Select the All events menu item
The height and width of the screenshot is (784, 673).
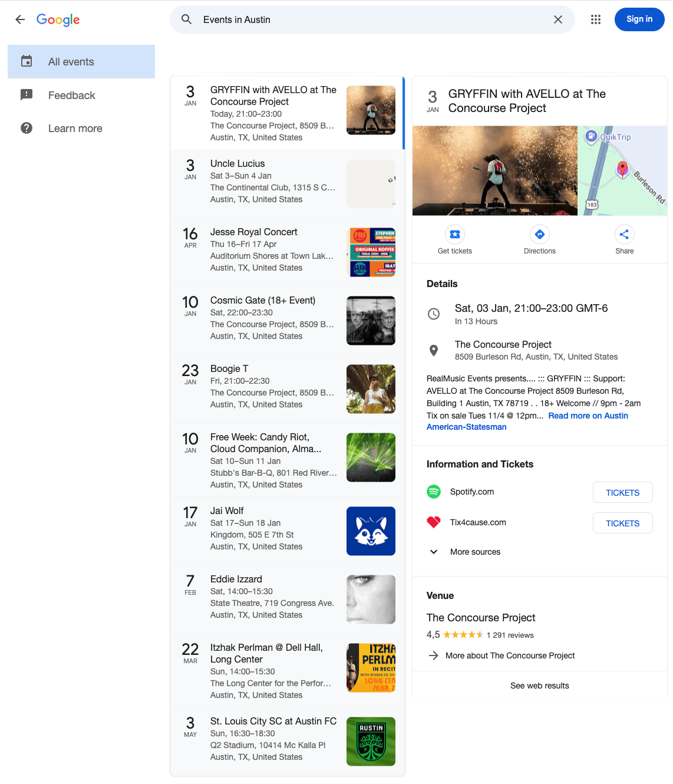click(x=81, y=62)
